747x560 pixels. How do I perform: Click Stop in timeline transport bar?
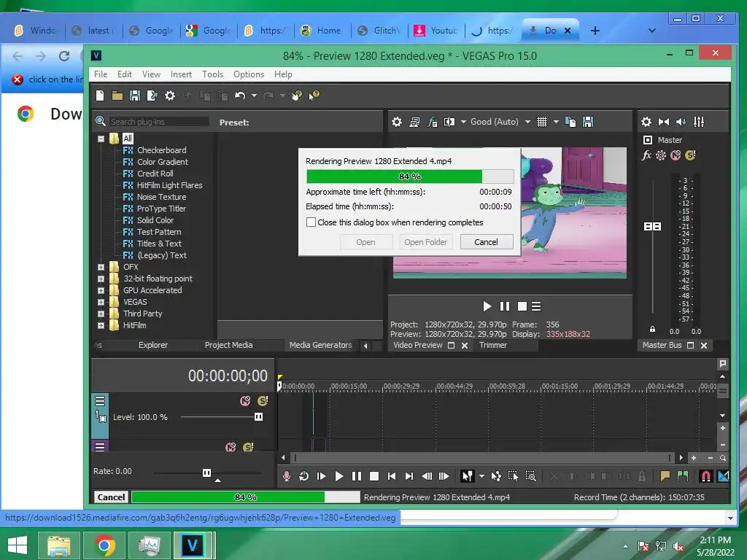pyautogui.click(x=374, y=476)
